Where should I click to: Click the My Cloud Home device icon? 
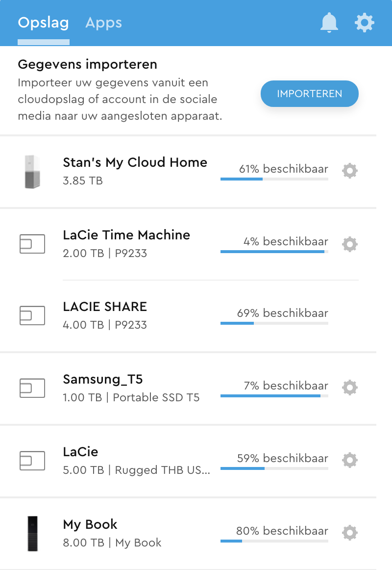coord(32,172)
